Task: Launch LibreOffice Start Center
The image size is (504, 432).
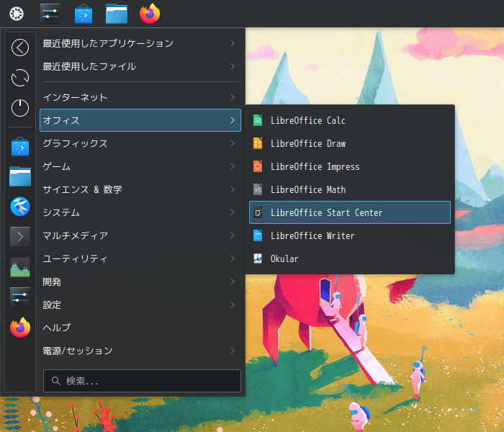Action: click(350, 212)
